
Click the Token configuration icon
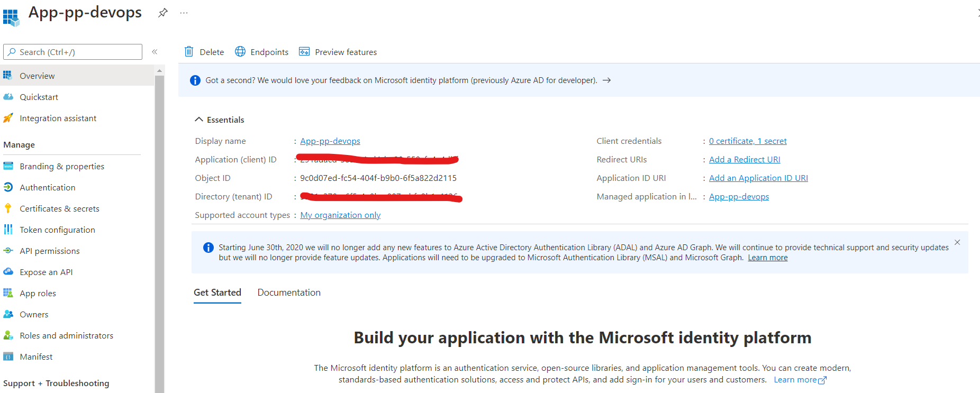point(8,230)
